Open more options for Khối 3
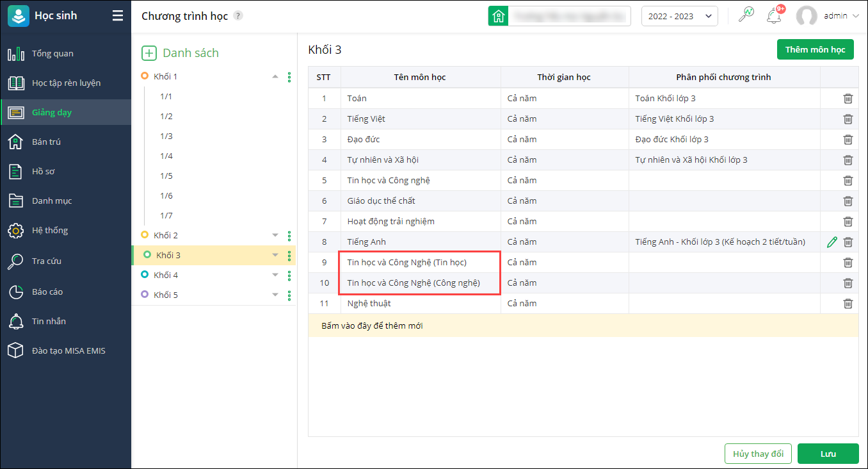868x469 pixels. point(289,256)
